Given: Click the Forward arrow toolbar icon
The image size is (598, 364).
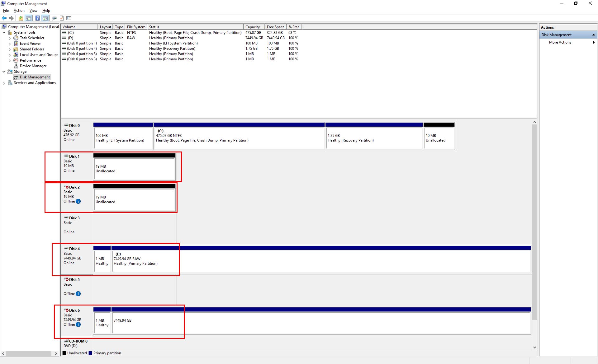Looking at the screenshot, I should point(12,18).
